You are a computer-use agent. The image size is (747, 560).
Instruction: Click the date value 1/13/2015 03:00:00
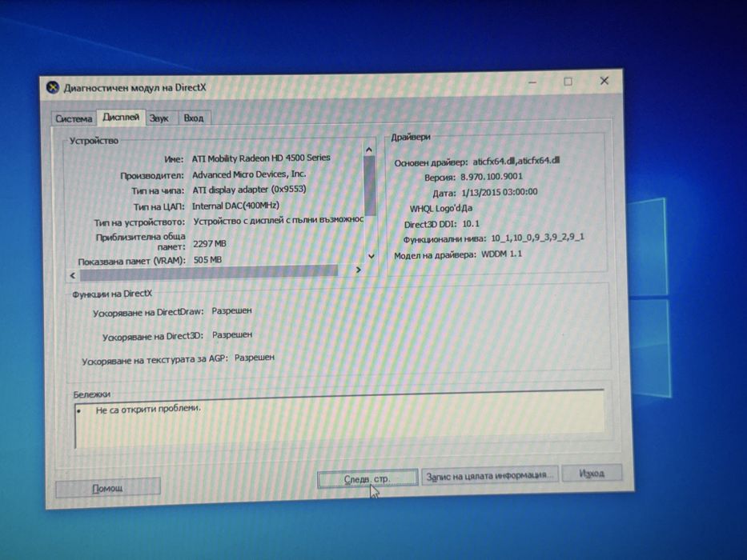point(500,192)
